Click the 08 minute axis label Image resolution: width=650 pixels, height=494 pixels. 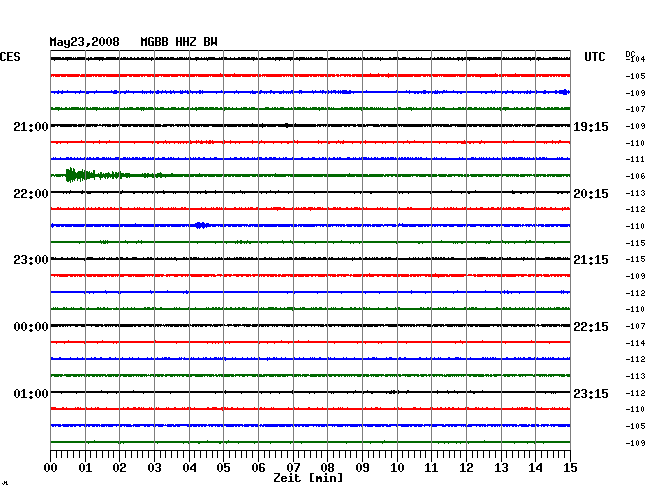click(327, 468)
